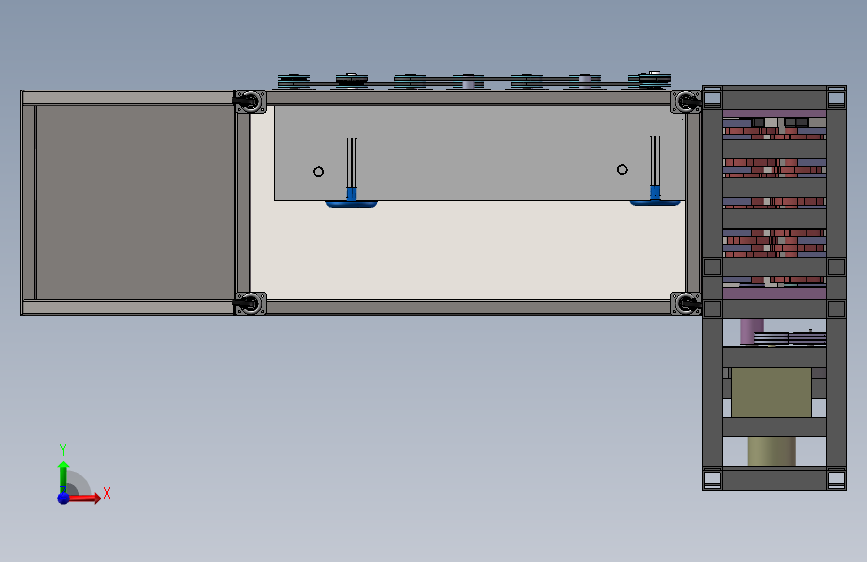This screenshot has width=867, height=562.
Task: Select the left blue leveling foot
Action: click(x=351, y=204)
